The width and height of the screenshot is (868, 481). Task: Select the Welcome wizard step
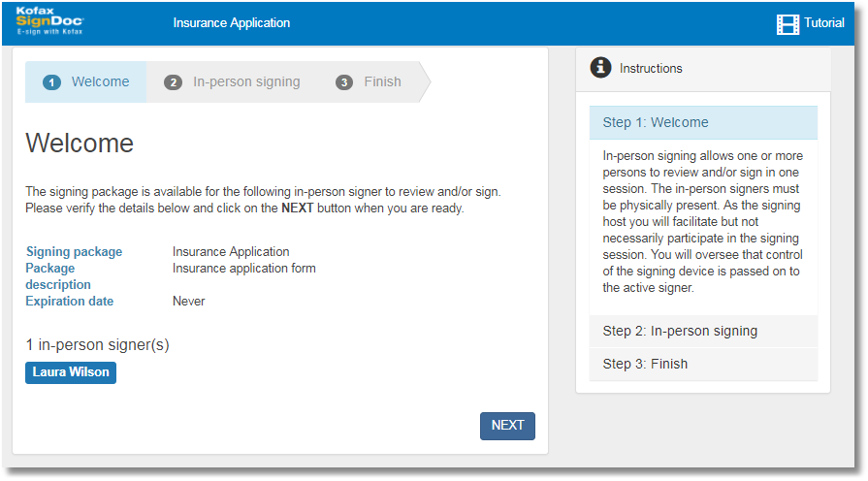[100, 82]
